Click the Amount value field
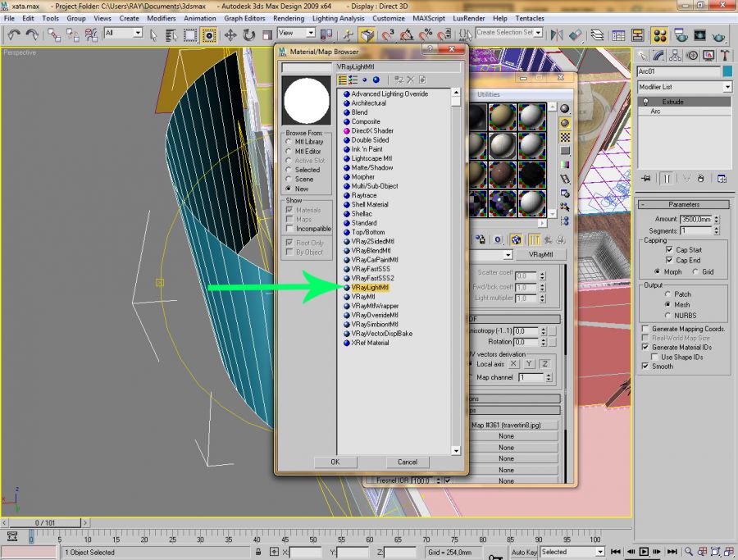 click(x=696, y=219)
